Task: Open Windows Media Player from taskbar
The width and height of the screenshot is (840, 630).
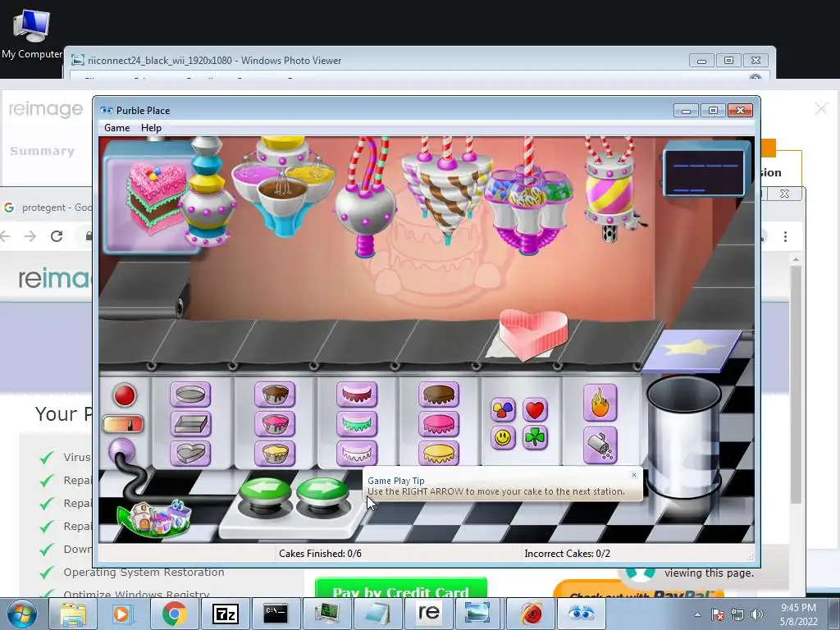Action: pos(123,614)
